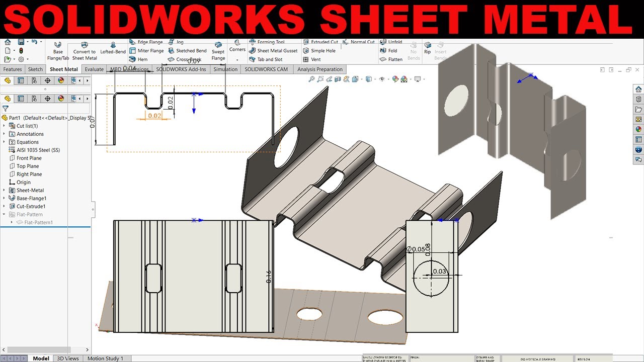Select the Fold tool
This screenshot has height=362, width=644.
(388, 51)
